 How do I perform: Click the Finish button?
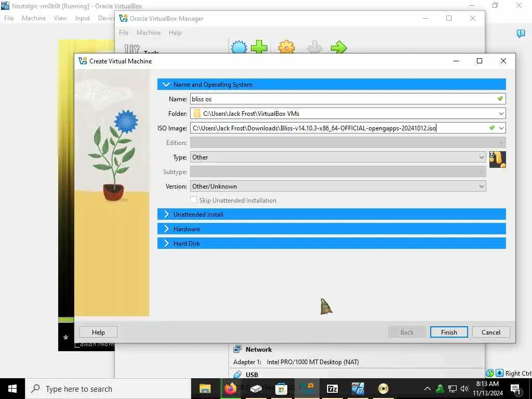click(449, 332)
